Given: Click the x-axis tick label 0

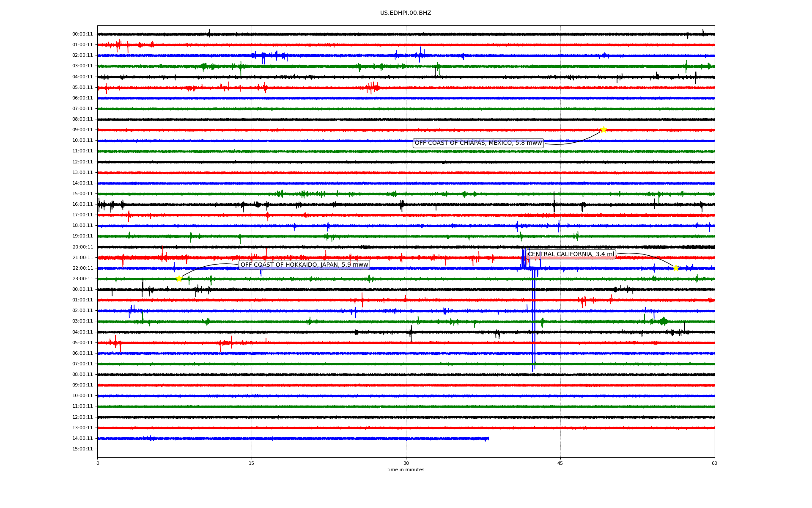Looking at the screenshot, I should pos(98,463).
